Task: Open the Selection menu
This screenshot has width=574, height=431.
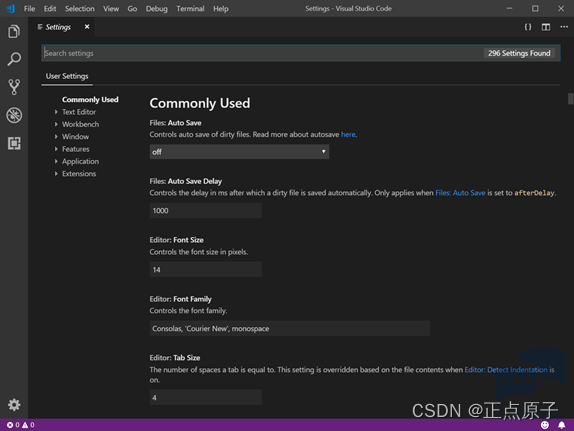Action: tap(79, 8)
